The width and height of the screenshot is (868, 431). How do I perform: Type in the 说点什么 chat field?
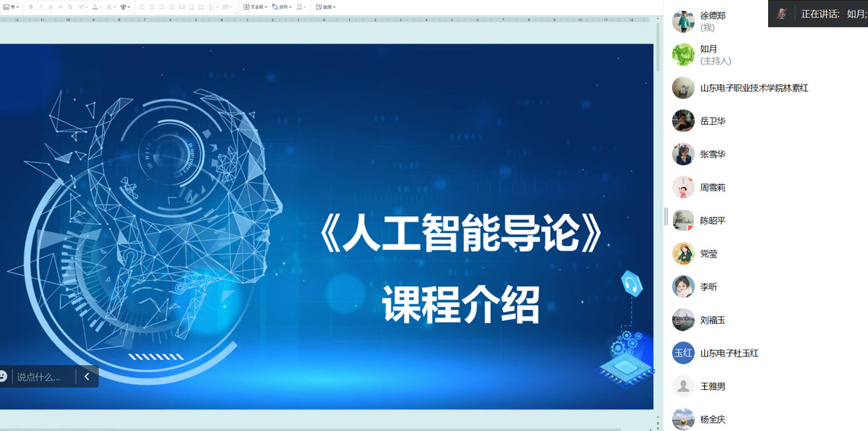pos(42,376)
